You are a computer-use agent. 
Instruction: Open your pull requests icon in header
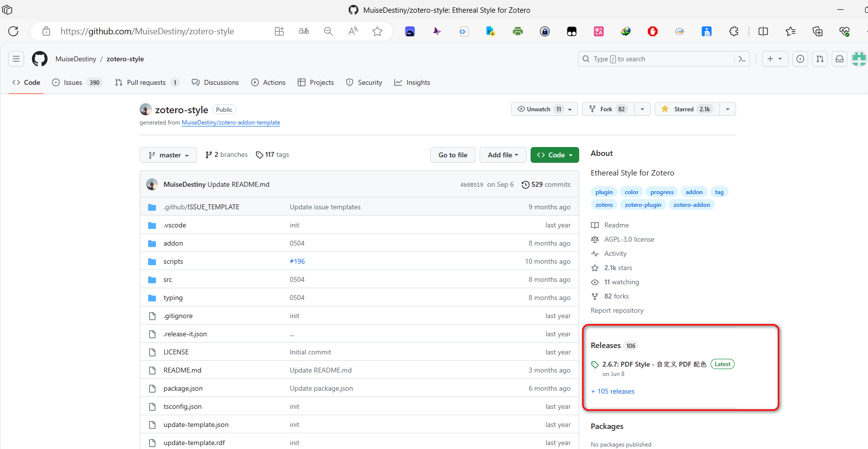point(820,59)
